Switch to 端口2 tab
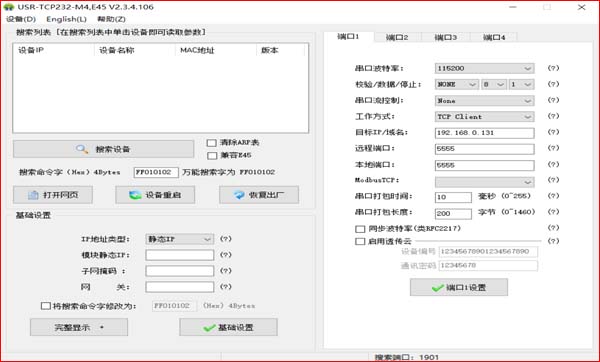This screenshot has height=362, width=600. coord(397,37)
